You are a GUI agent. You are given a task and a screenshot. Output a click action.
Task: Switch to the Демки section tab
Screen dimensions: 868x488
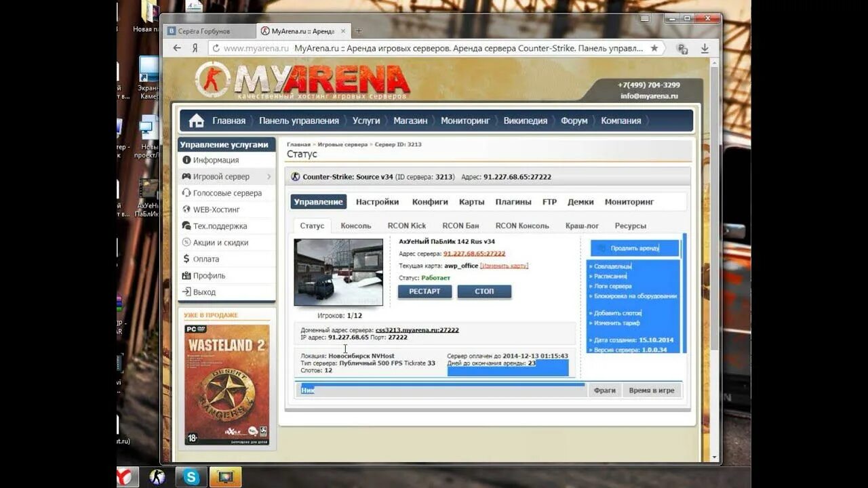point(580,202)
